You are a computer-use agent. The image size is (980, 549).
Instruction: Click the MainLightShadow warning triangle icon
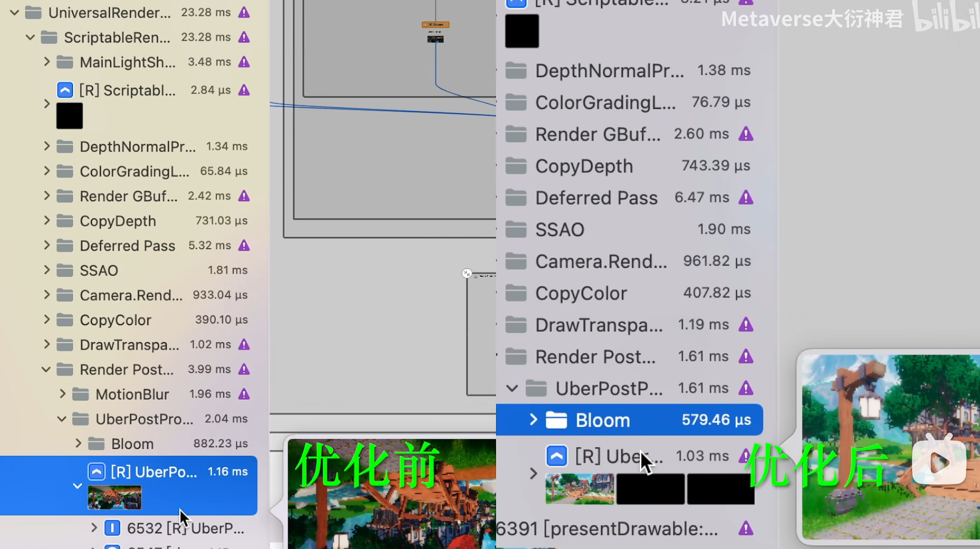[x=244, y=62]
